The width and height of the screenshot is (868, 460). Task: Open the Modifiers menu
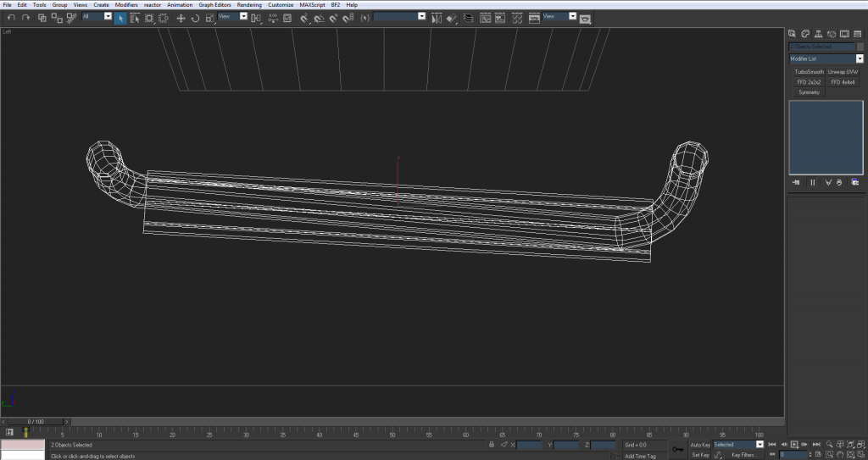(x=126, y=5)
